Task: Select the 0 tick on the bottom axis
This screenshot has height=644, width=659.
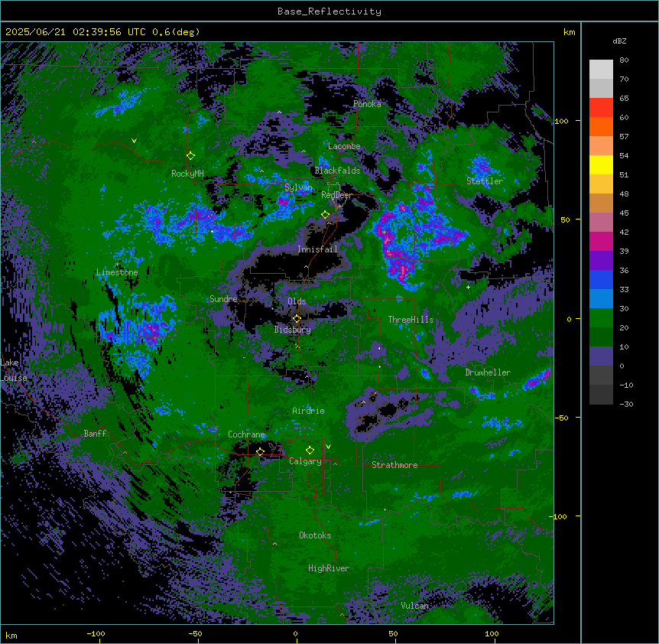Action: (x=295, y=633)
